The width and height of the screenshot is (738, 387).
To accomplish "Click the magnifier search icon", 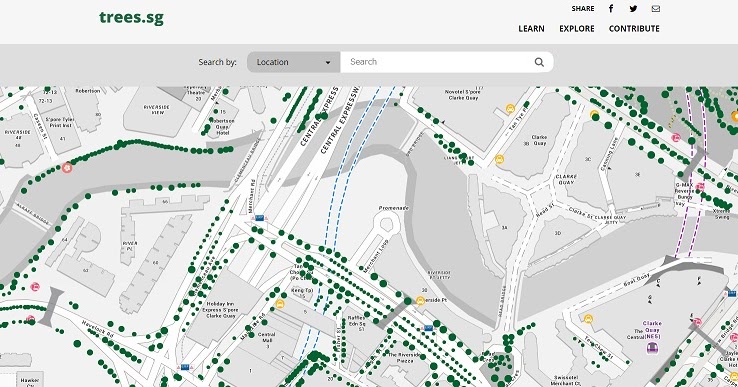I will 539,62.
